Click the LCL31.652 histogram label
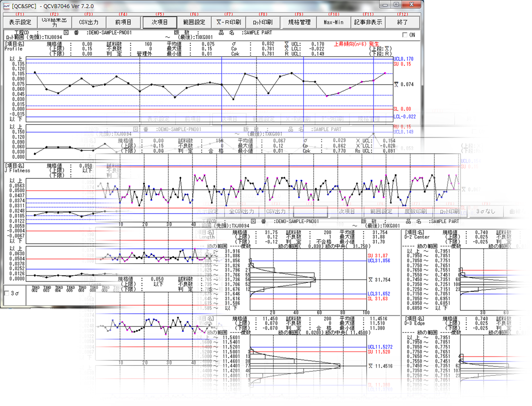The image size is (532, 406). [379, 294]
